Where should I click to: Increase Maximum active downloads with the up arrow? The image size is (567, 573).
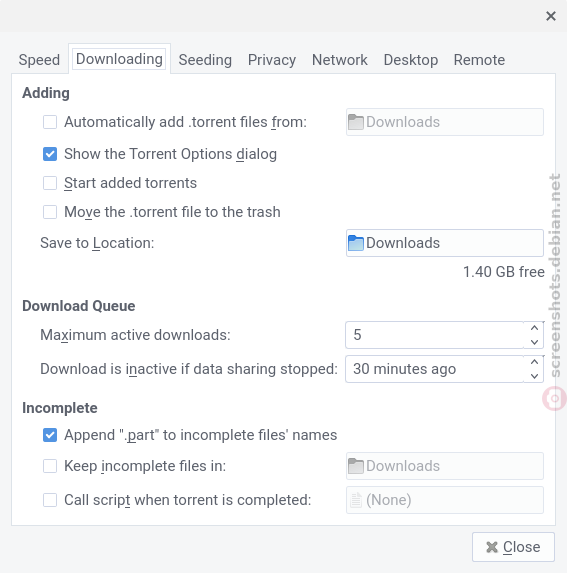point(534,328)
